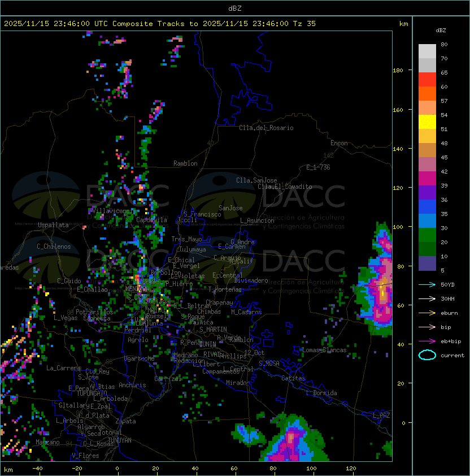Click the 'SanJose' map label
The height and width of the screenshot is (476, 470).
click(230, 208)
